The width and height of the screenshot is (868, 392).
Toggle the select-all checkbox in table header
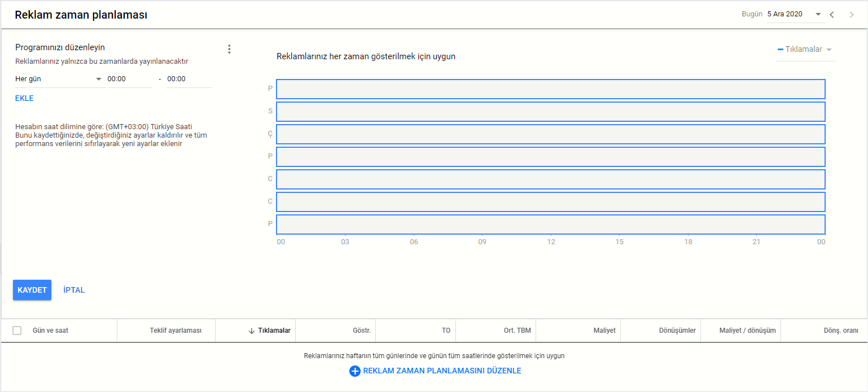point(17,331)
